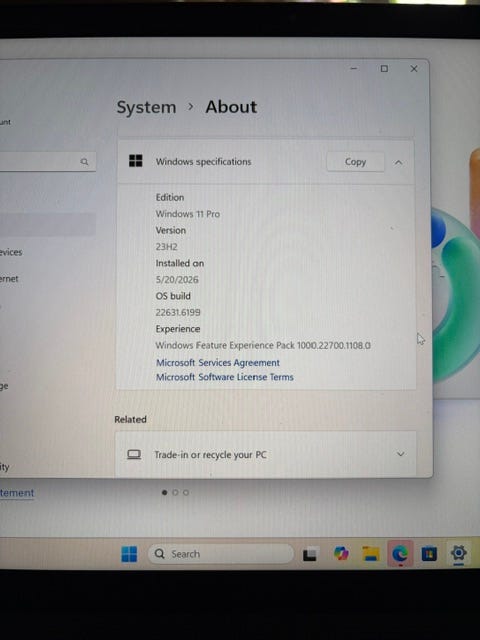
Task: Switch to Microsoft Edge on the taskbar
Action: pyautogui.click(x=400, y=554)
